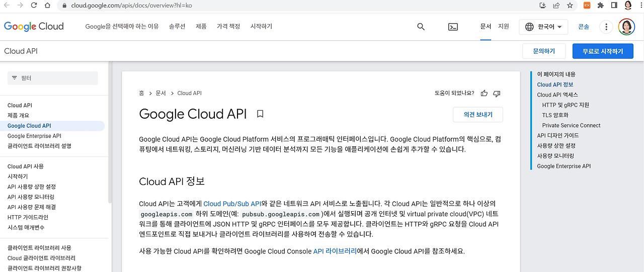Open Cloud 클라이언트 라이브러리 in sidebar
Screen dimensions: 644x272
[41, 258]
